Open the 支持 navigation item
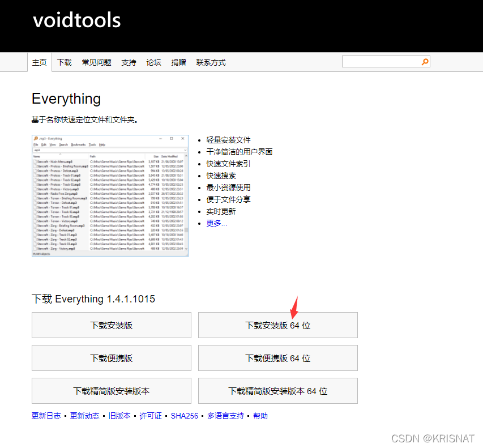Screen dimensions: 483x448 [129, 62]
